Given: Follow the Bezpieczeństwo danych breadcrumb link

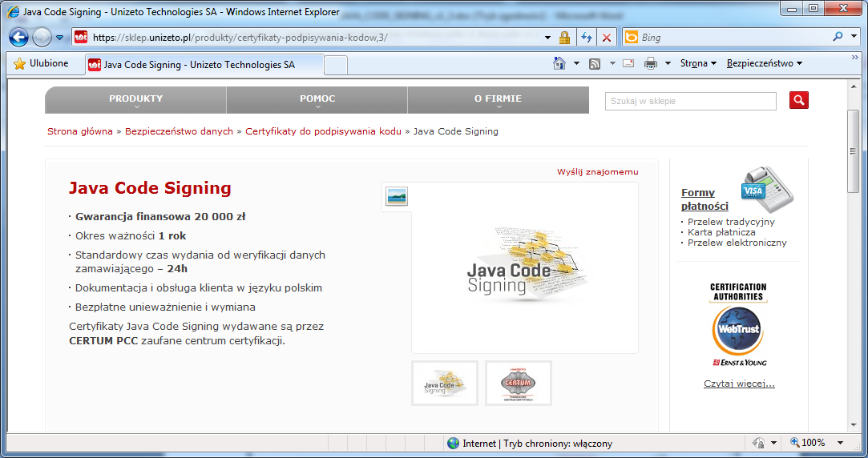Looking at the screenshot, I should tap(179, 131).
